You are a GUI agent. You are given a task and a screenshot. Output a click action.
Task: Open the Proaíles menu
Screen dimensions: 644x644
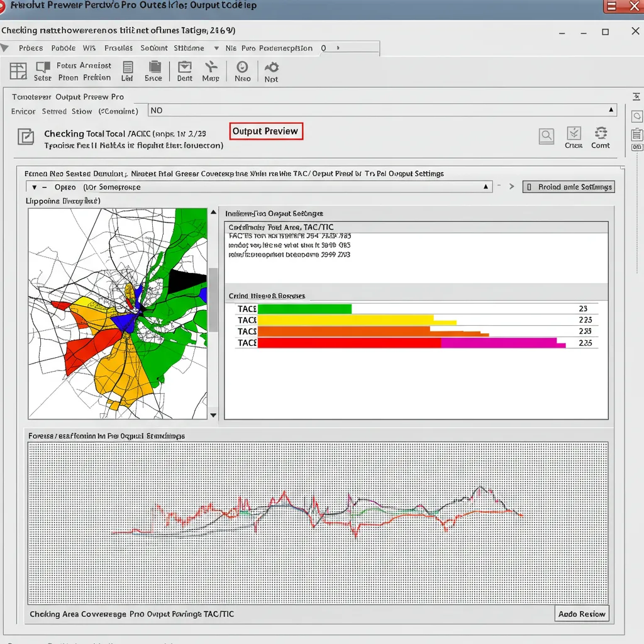118,48
